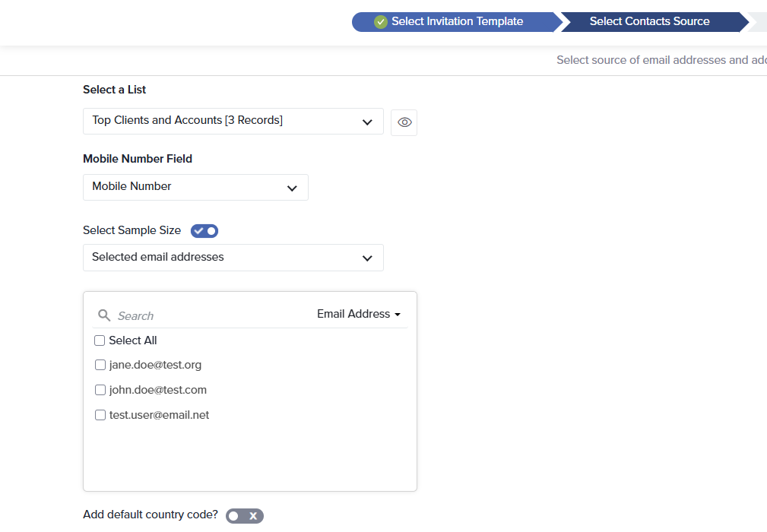Check the Select All checkbox
Screen dimensions: 767x532
[x=100, y=340]
